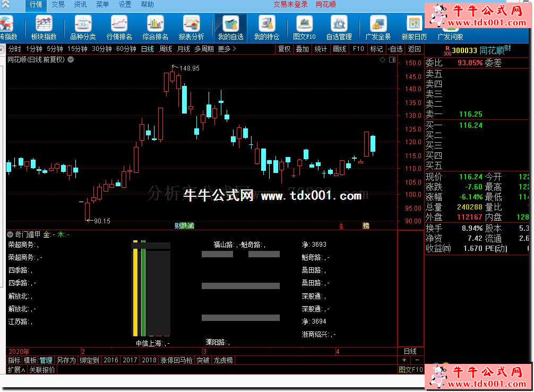Select the 2018 template tab
The image size is (534, 392).
(x=149, y=360)
